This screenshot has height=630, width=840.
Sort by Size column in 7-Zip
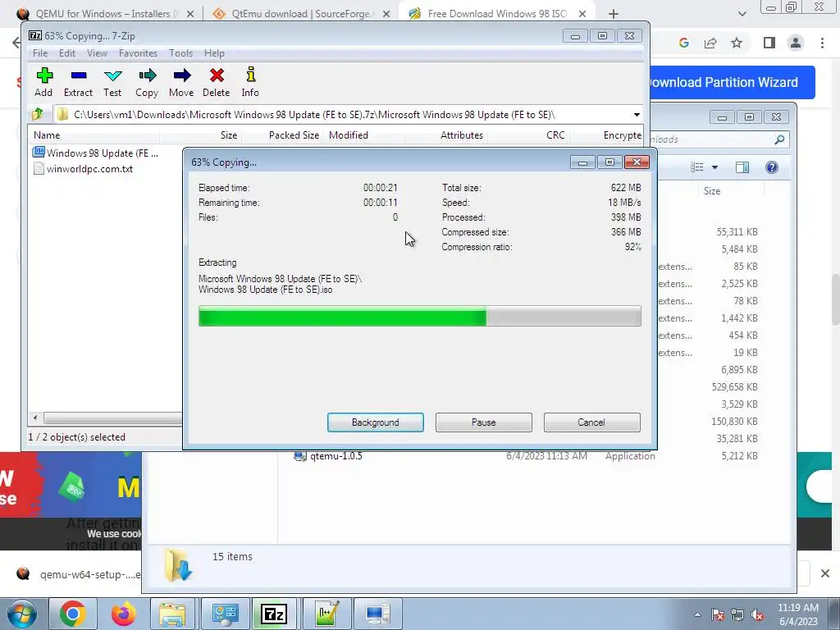[x=200, y=135]
